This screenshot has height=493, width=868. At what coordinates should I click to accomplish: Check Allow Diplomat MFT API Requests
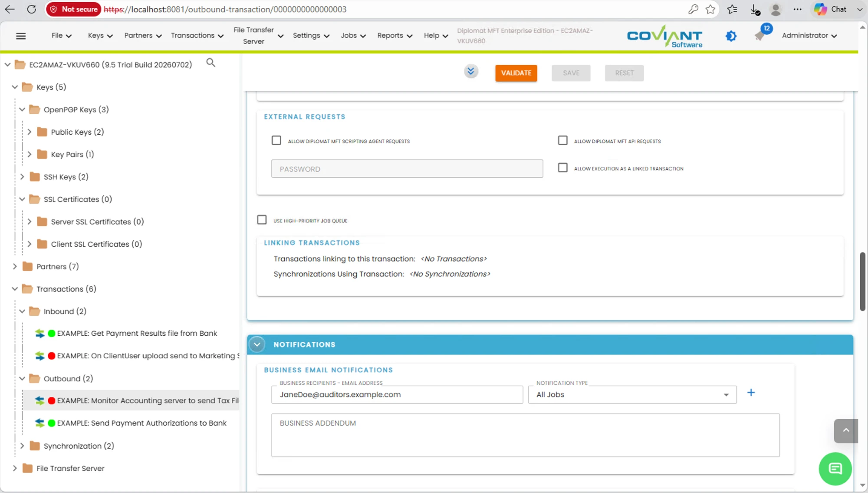562,140
